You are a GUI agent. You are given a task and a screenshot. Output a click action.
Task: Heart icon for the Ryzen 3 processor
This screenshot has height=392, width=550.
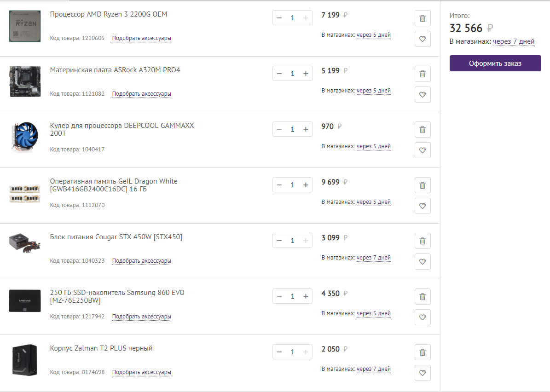pos(423,39)
